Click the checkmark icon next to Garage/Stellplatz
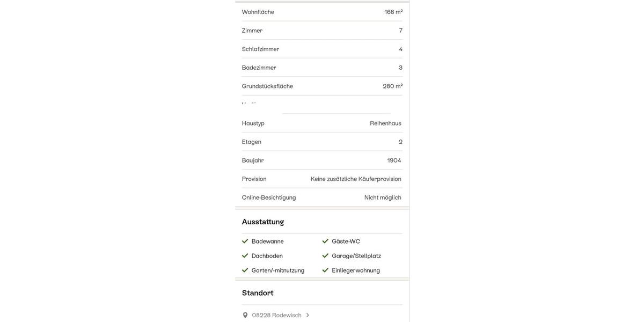644x322 pixels. [325, 256]
